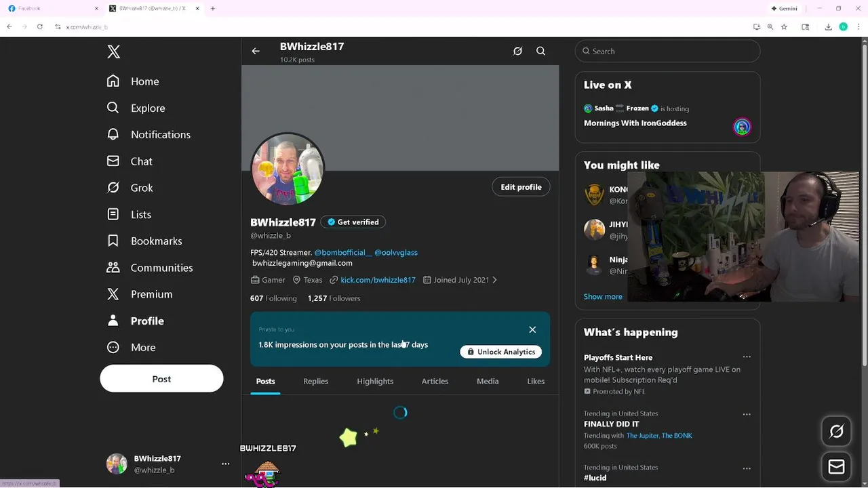Open Notifications in the sidebar

tap(149, 134)
